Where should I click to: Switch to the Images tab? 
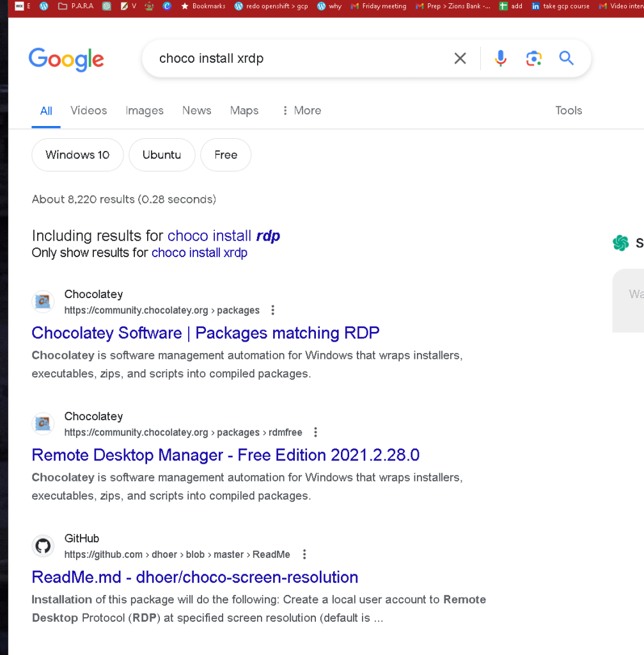tap(145, 110)
